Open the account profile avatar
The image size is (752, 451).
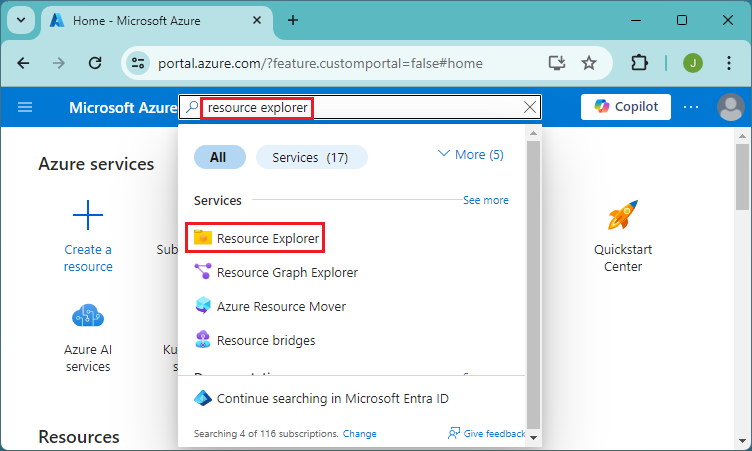[x=731, y=107]
